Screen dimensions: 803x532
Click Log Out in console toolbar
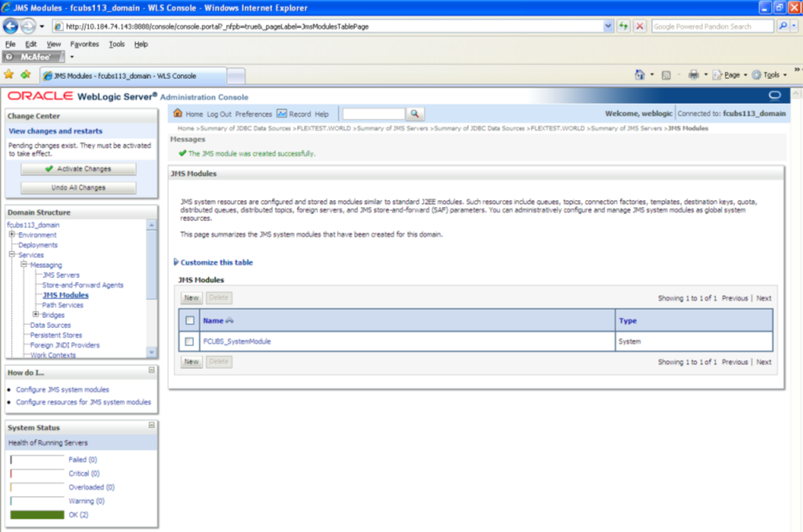pos(219,114)
